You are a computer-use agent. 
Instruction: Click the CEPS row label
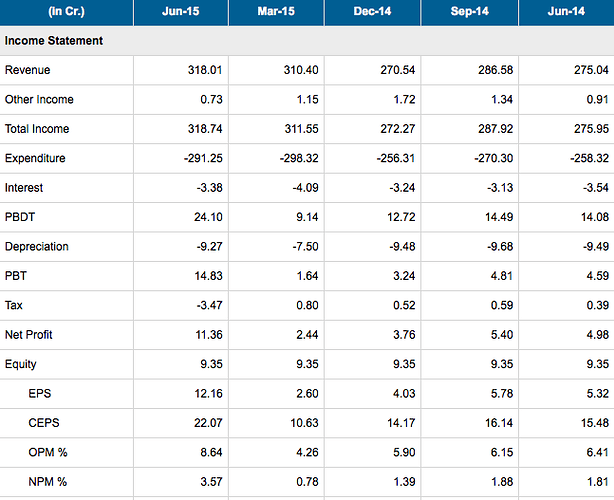(44, 423)
